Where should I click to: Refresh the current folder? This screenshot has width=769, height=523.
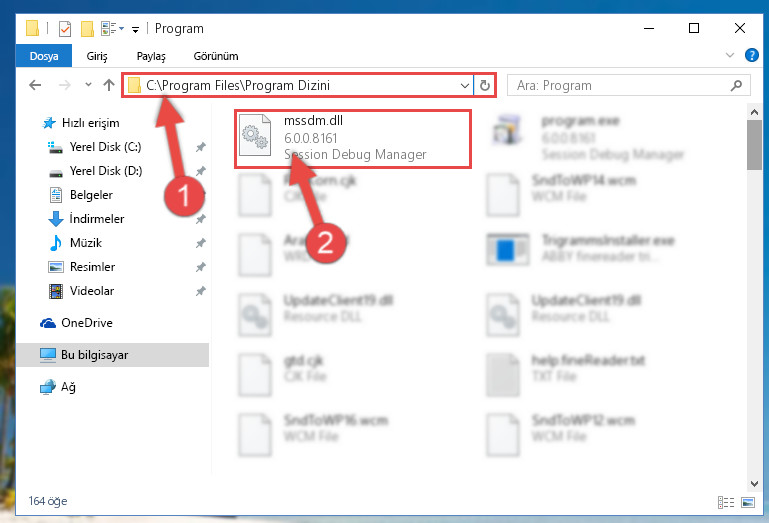pos(485,86)
